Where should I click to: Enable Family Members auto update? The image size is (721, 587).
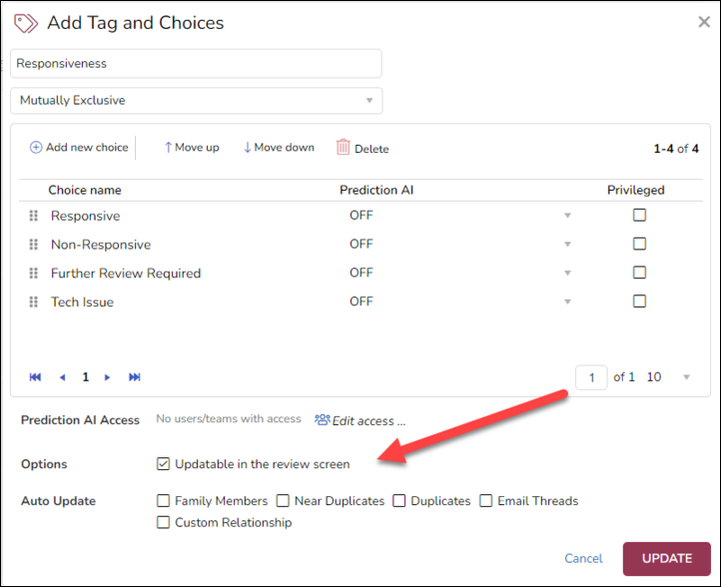(163, 501)
